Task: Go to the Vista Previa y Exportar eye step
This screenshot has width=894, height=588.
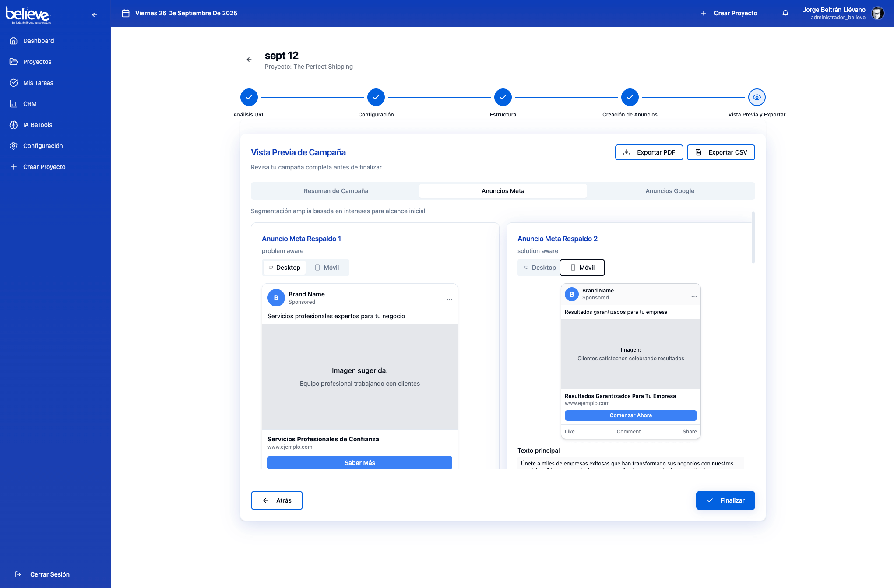Action: (757, 97)
